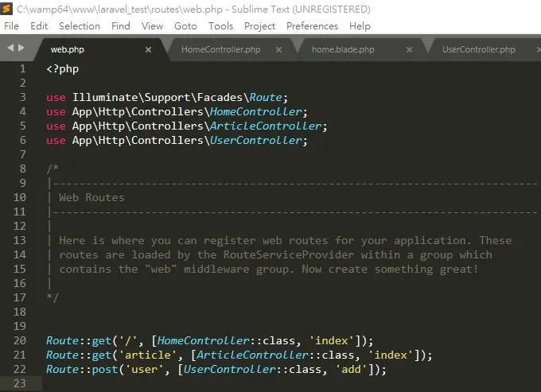Screen dimensions: 541x392
Task: Open the Preferences menu
Action: [x=312, y=26]
